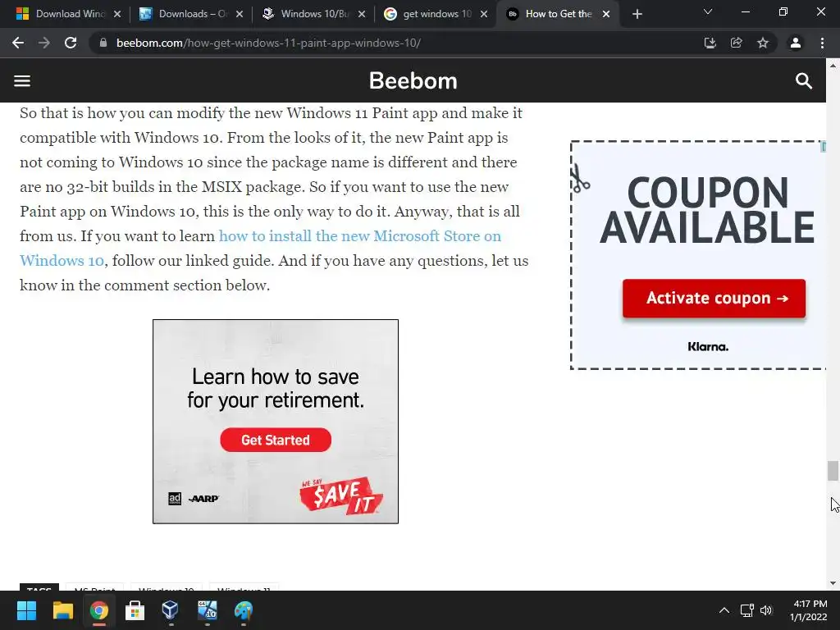Open the Windows Start menu
The width and height of the screenshot is (840, 630).
click(x=26, y=610)
